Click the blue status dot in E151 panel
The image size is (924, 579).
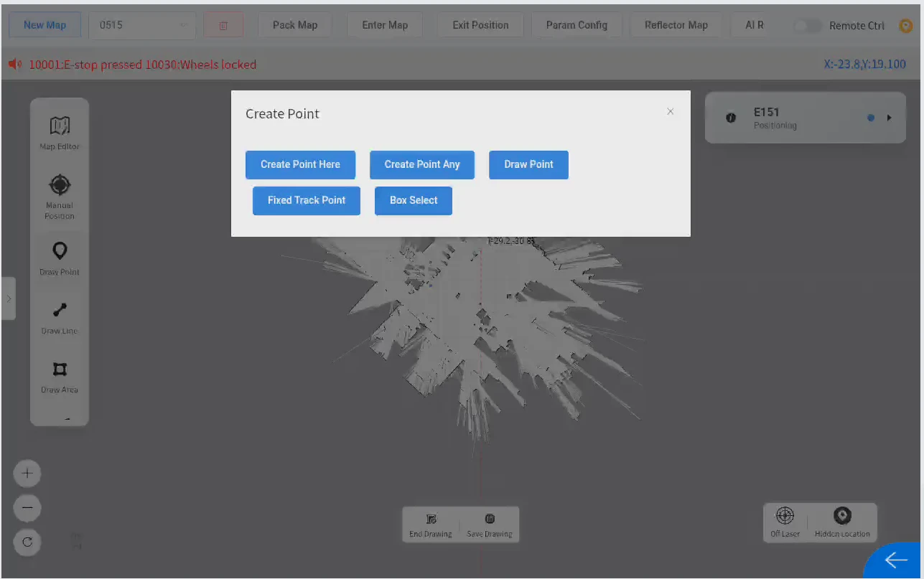[x=871, y=118]
